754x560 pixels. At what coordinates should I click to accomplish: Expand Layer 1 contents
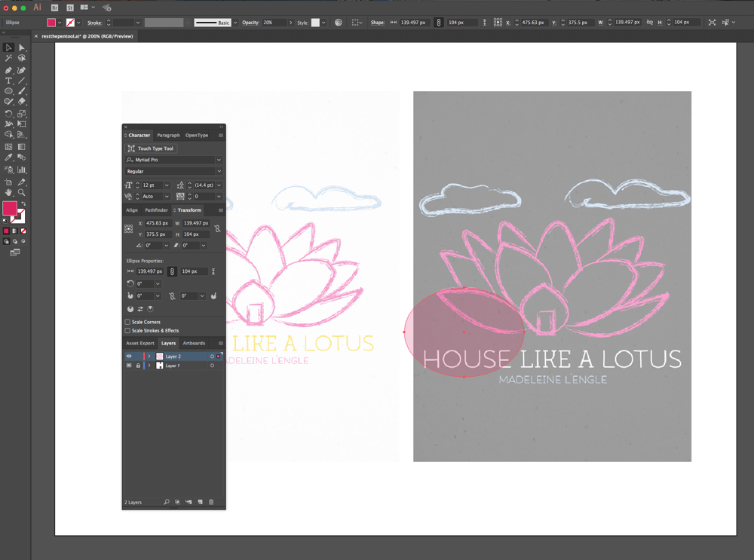(x=149, y=366)
